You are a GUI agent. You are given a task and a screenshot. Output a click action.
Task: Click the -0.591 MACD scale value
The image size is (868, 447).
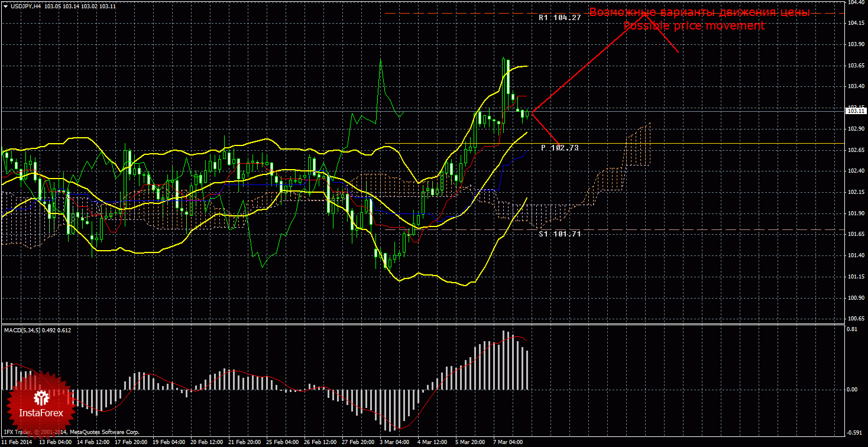[854, 434]
